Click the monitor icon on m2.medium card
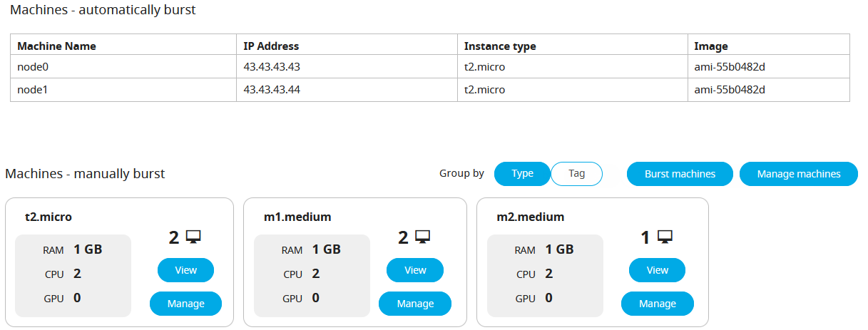868x330 pixels. click(665, 237)
